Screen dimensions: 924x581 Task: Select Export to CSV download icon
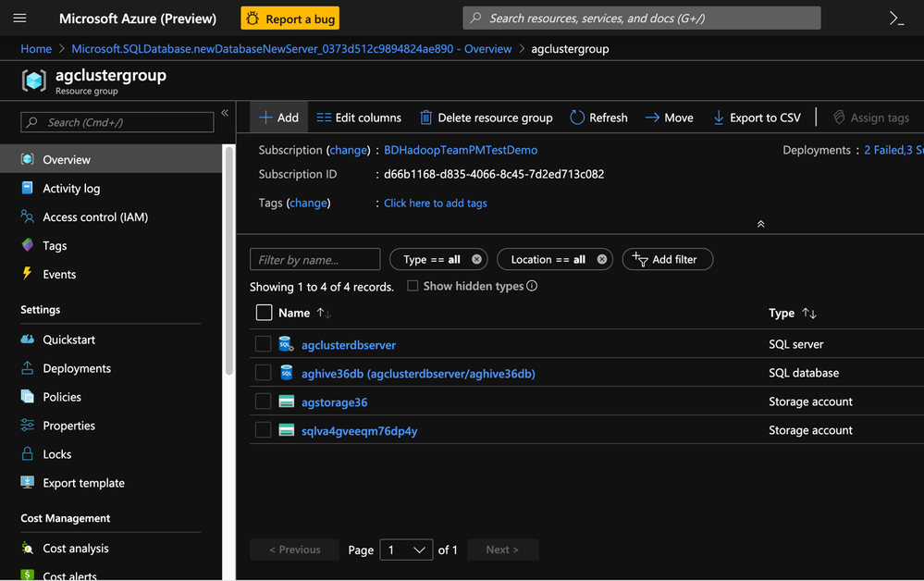(x=719, y=117)
